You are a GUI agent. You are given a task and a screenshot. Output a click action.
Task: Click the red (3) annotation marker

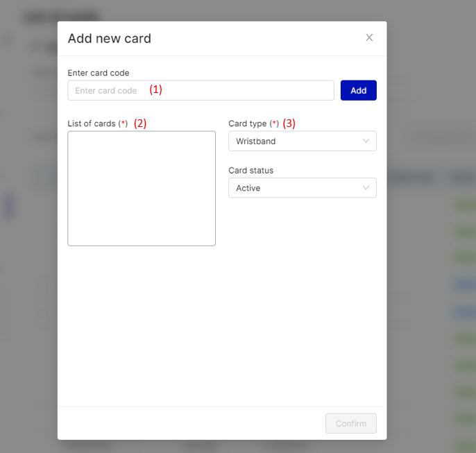(x=289, y=123)
